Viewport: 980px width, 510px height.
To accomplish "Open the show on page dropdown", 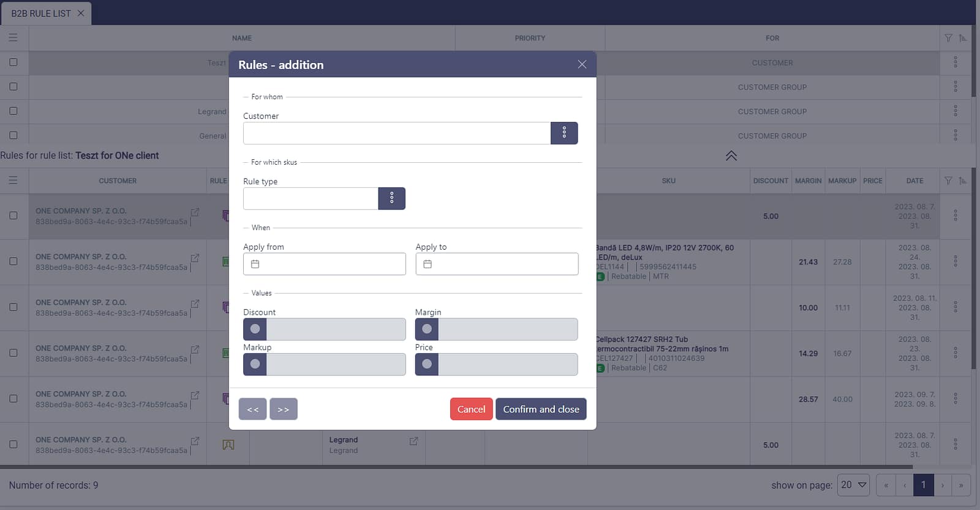I will tap(853, 485).
